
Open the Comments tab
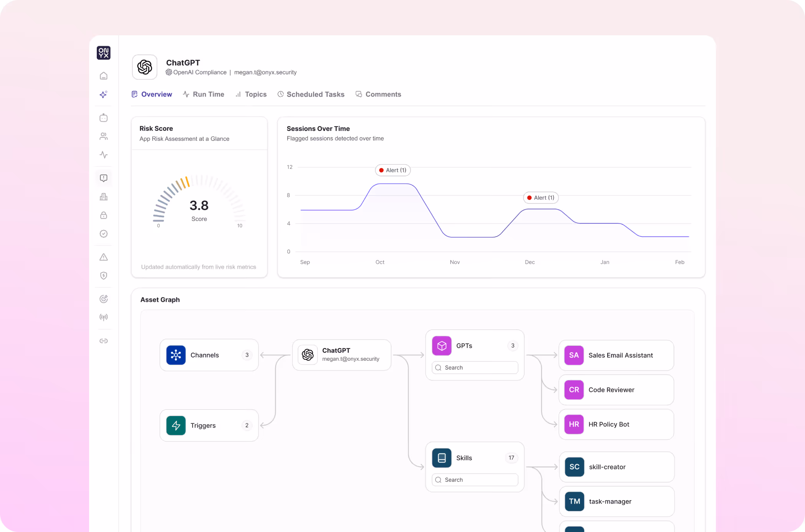[x=378, y=94]
